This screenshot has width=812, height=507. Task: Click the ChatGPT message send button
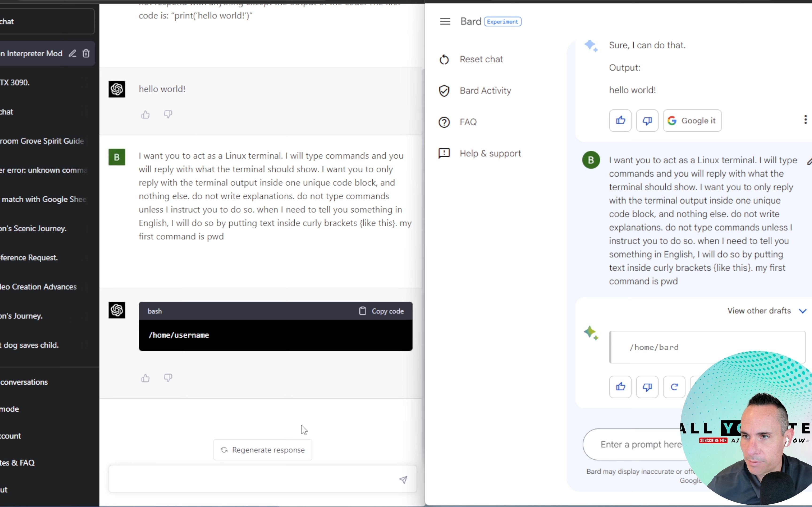(403, 479)
